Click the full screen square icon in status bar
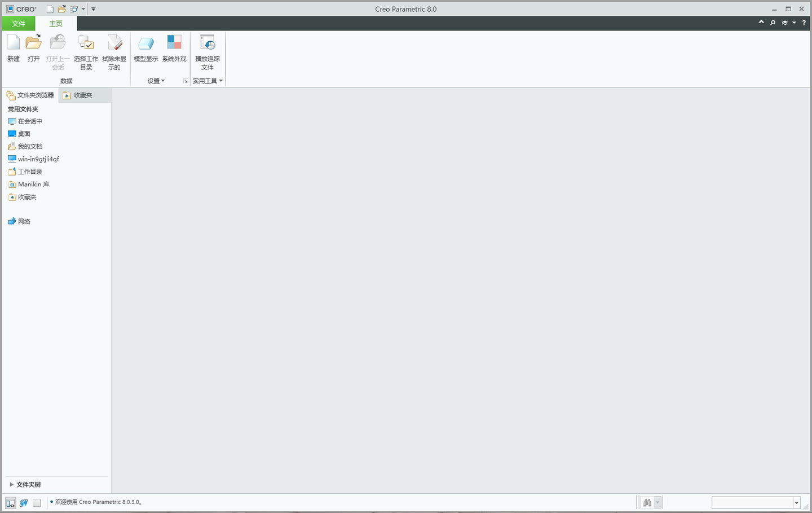The width and height of the screenshot is (812, 513). coord(37,502)
